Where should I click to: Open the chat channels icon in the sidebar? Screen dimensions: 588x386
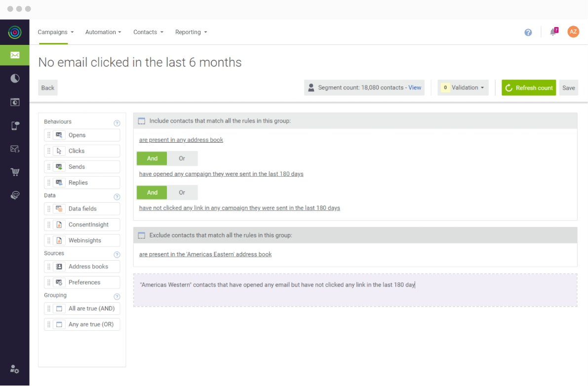[15, 194]
